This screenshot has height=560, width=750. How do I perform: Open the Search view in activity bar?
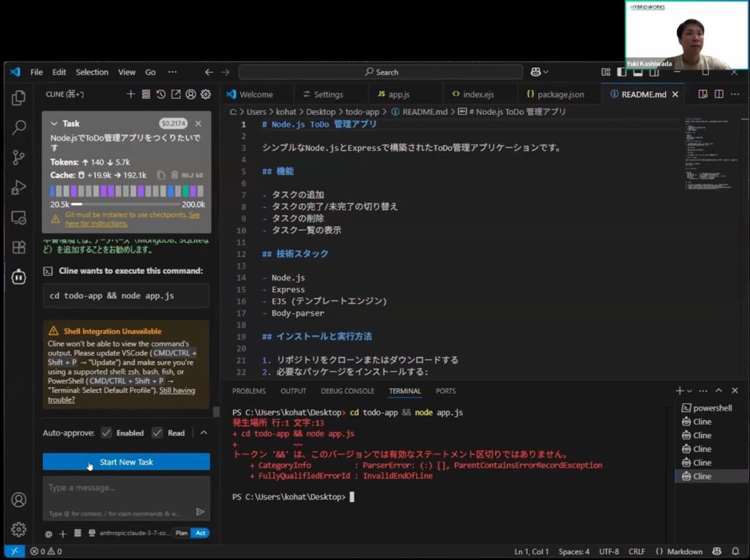[x=18, y=127]
